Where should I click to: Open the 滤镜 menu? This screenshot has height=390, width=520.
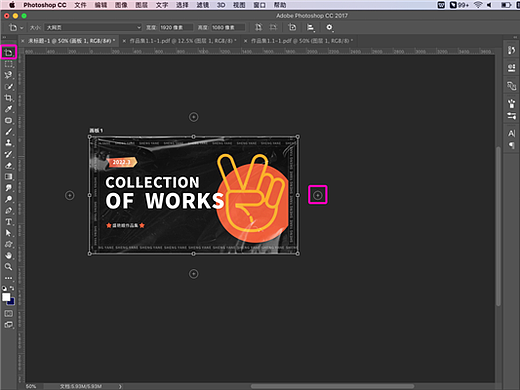203,5
